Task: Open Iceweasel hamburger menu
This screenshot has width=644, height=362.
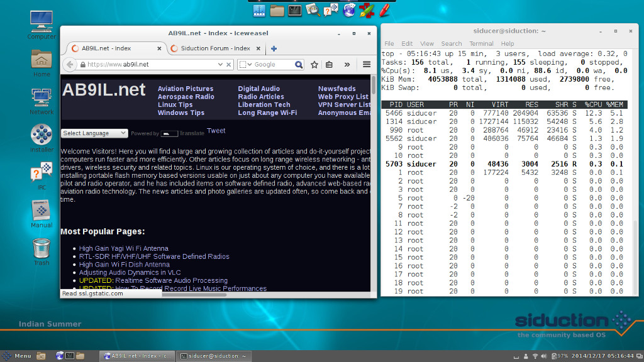Action: [x=367, y=65]
